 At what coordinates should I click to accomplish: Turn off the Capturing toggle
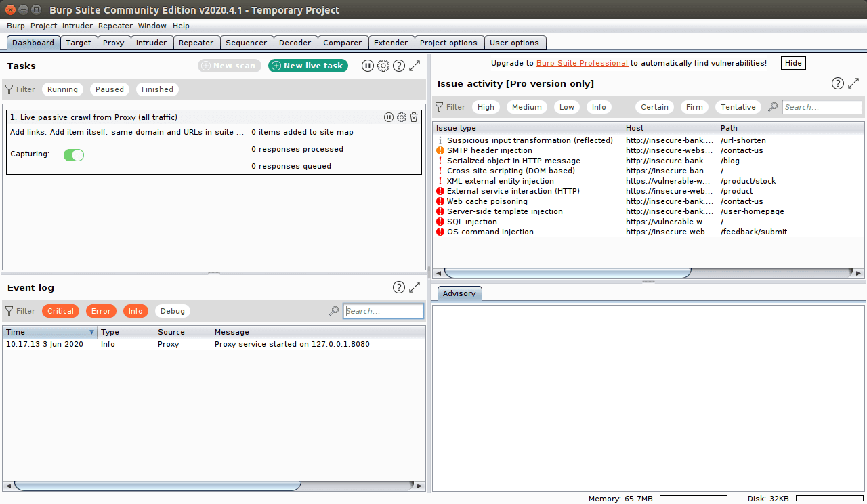tap(74, 154)
